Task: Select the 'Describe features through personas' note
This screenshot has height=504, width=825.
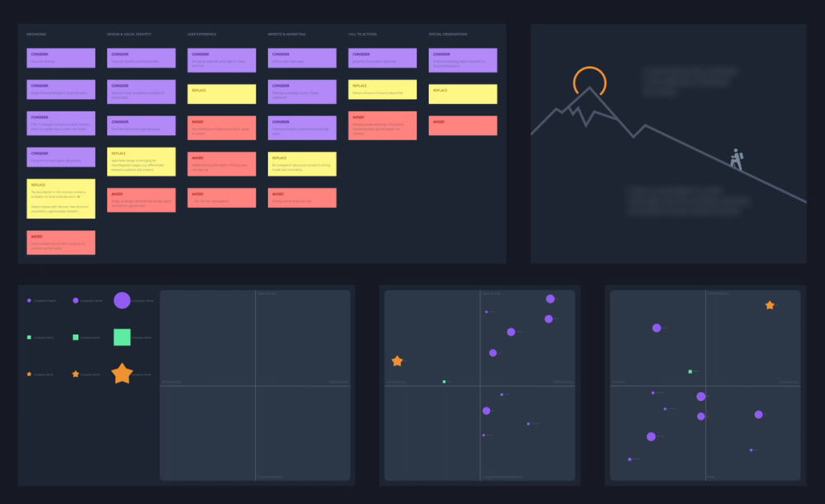Action: coord(141,125)
